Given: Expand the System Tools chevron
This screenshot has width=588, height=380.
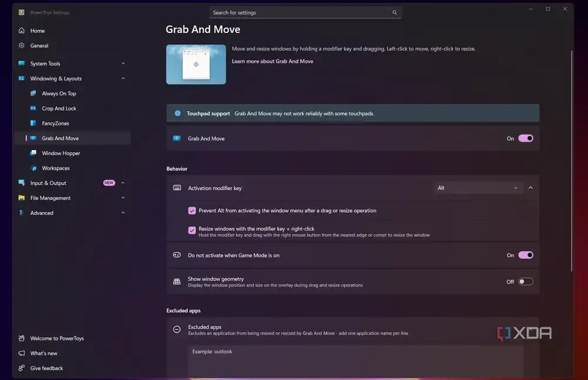Looking at the screenshot, I should (123, 64).
